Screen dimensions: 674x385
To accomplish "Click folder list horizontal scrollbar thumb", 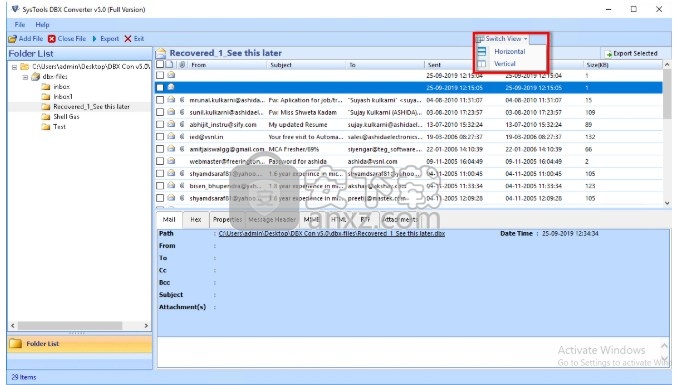I will 70,326.
